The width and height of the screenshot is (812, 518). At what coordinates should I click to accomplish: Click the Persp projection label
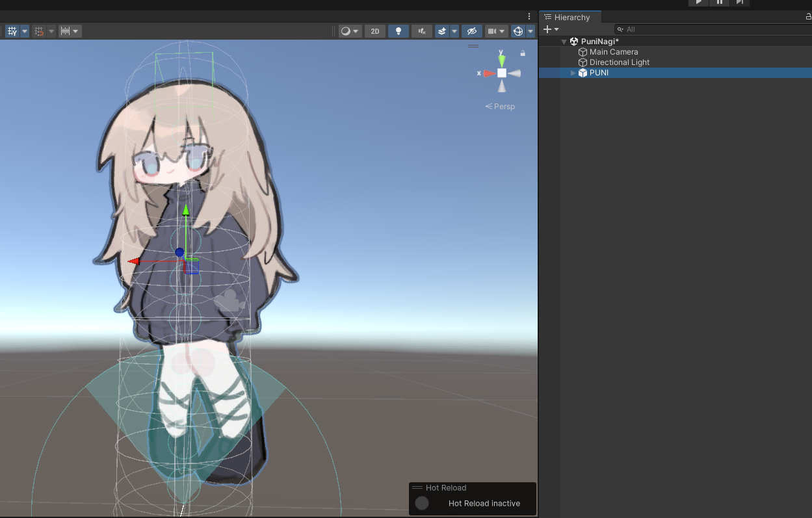click(x=504, y=107)
